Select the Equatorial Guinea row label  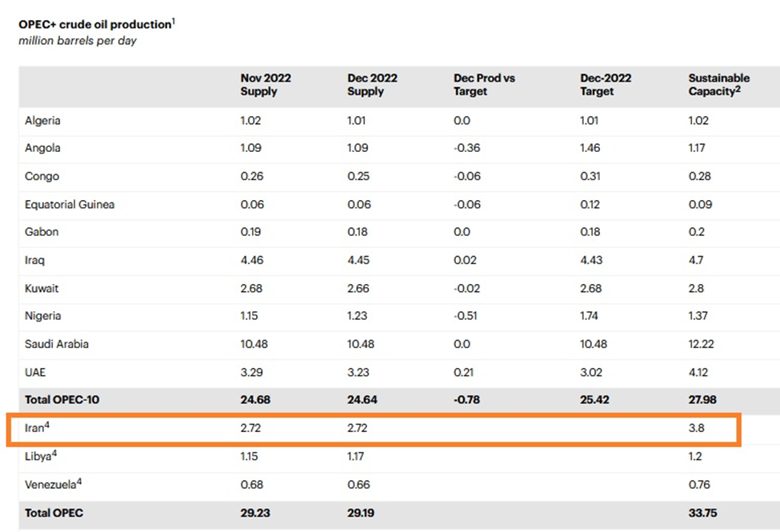pyautogui.click(x=70, y=205)
